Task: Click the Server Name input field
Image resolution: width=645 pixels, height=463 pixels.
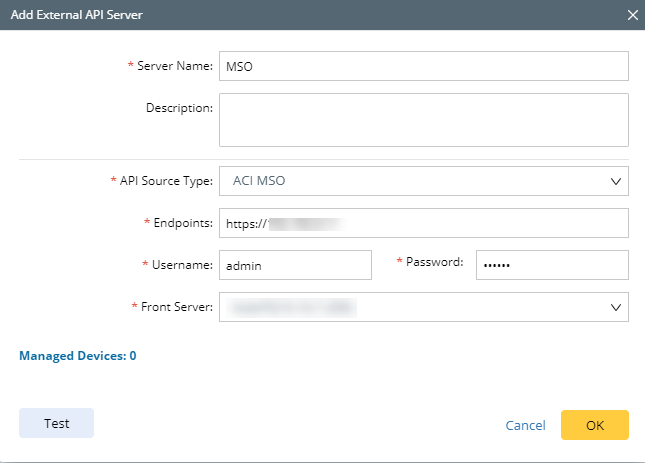Action: [x=423, y=66]
